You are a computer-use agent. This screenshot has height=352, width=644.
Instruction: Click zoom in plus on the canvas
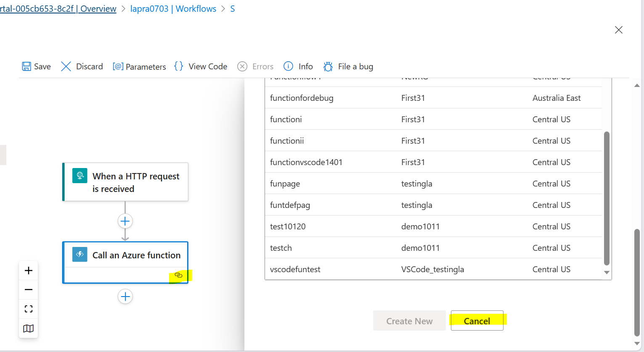coord(28,270)
